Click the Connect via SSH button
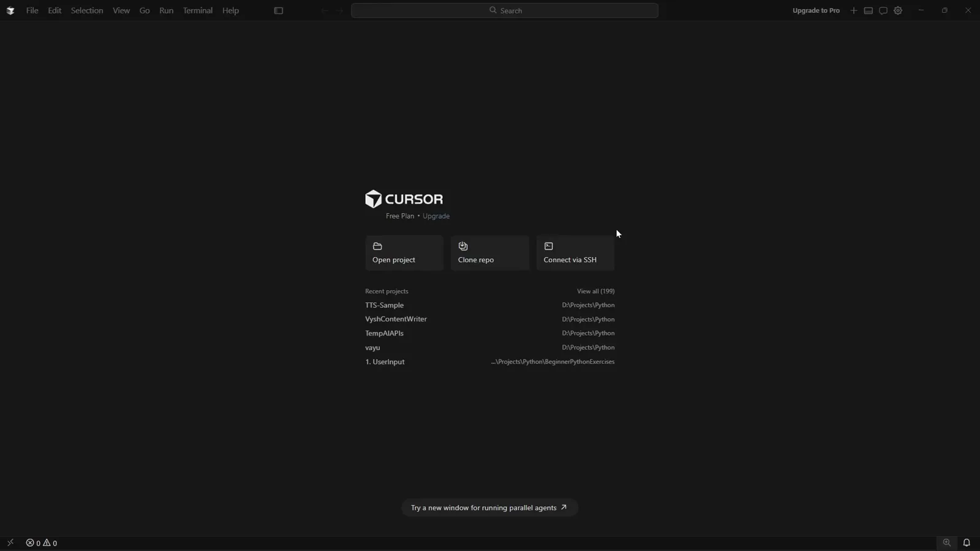The width and height of the screenshot is (980, 551). coord(576,253)
